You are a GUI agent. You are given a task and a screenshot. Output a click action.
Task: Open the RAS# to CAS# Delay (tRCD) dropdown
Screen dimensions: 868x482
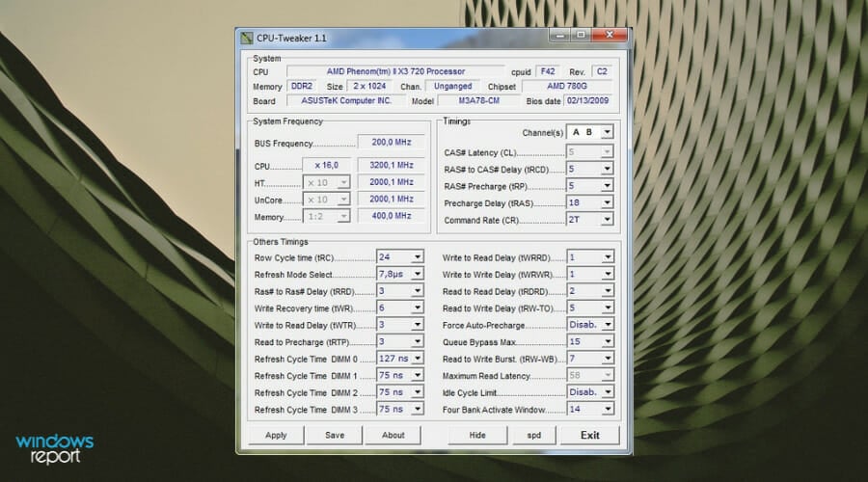589,169
